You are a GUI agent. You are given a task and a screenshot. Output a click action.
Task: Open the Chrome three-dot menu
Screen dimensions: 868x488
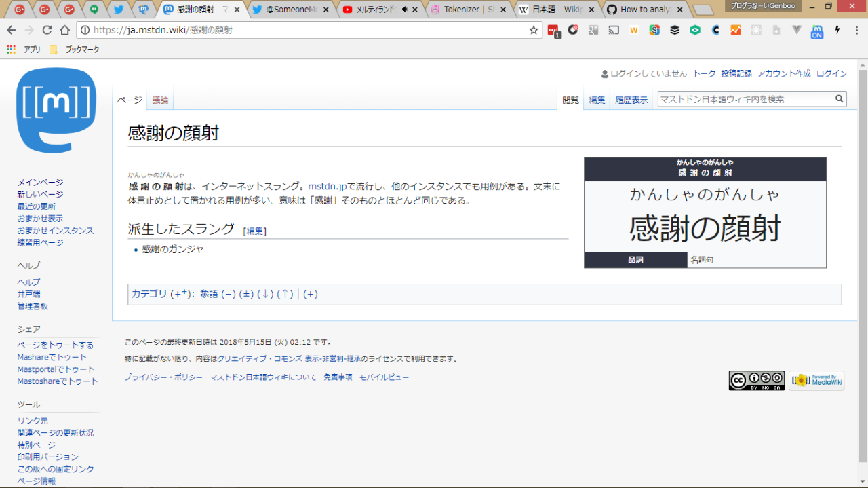pos(856,31)
